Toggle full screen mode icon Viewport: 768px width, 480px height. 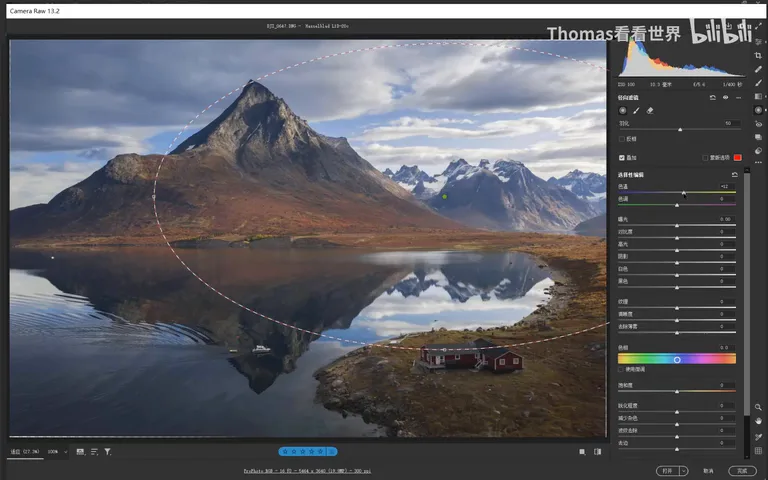click(759, 26)
